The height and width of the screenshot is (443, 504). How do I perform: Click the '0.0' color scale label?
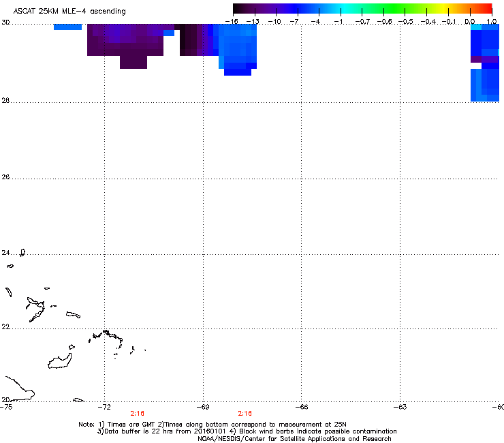click(x=470, y=22)
